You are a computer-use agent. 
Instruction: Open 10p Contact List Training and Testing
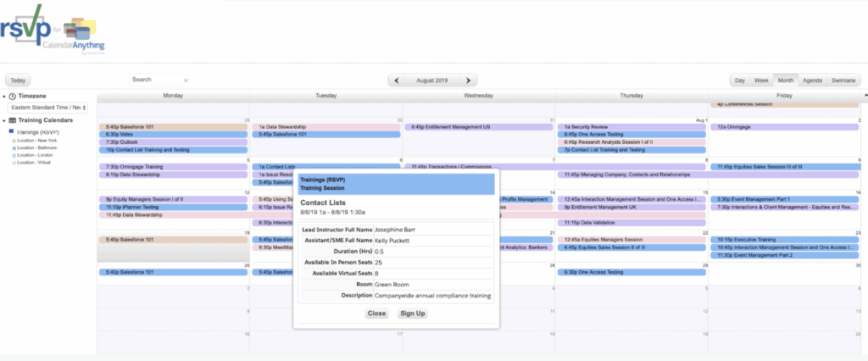(173, 150)
